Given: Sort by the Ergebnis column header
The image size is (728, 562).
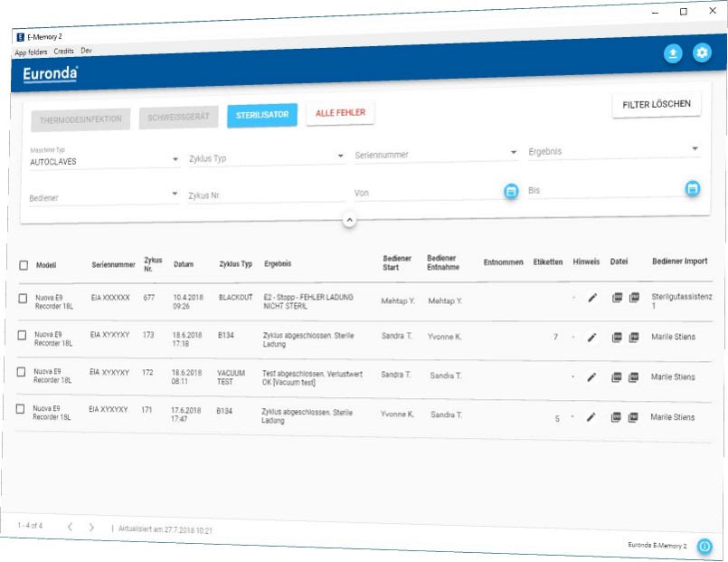Looking at the screenshot, I should (x=278, y=264).
